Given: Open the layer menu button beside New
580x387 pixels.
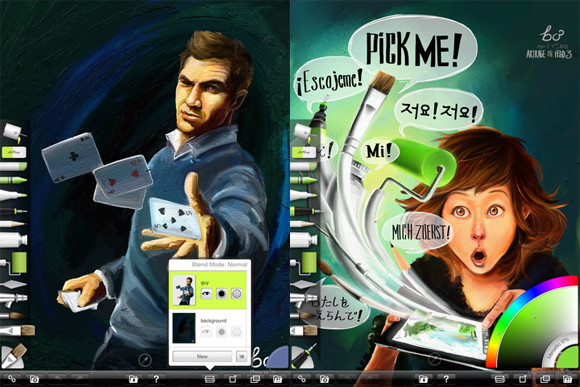Looking at the screenshot, I should pyautogui.click(x=241, y=356).
